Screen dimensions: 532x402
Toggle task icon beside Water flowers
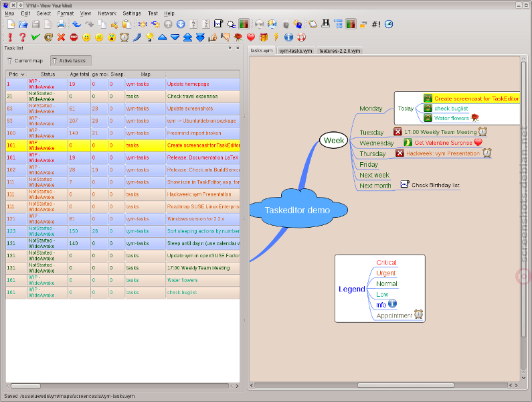tap(428, 118)
